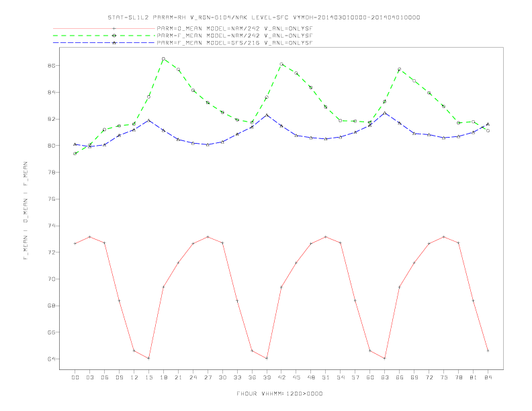Click the green line's highest peak marker at hour 18
Image resolution: width=532 pixels, height=411 pixels.
163,59
